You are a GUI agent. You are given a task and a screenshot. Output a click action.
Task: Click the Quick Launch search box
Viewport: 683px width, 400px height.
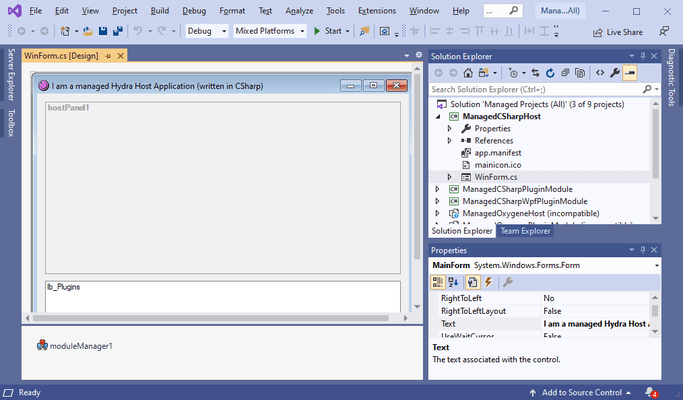coord(503,11)
